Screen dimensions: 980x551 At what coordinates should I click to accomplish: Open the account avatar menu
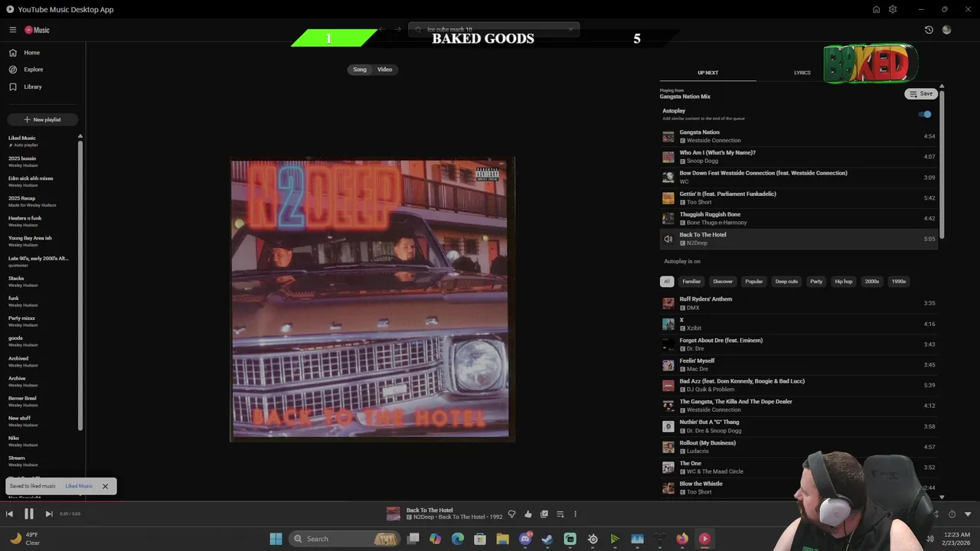(946, 30)
